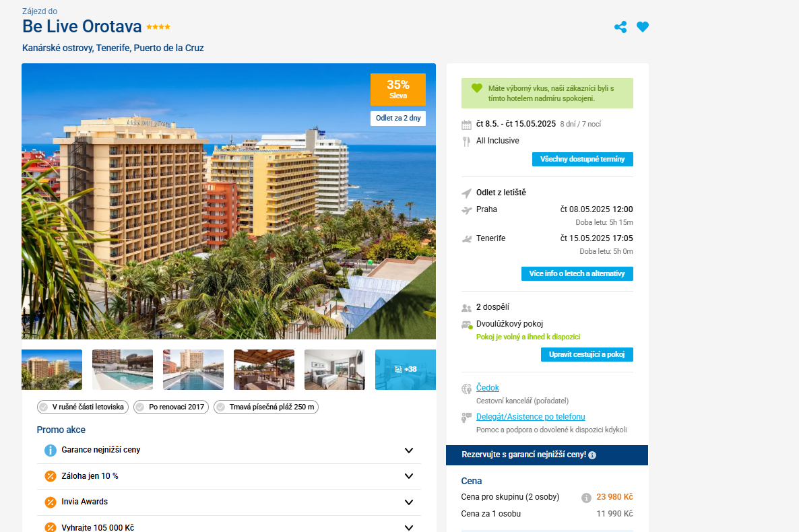
Task: Click the share icon near hotel title
Action: [x=620, y=27]
